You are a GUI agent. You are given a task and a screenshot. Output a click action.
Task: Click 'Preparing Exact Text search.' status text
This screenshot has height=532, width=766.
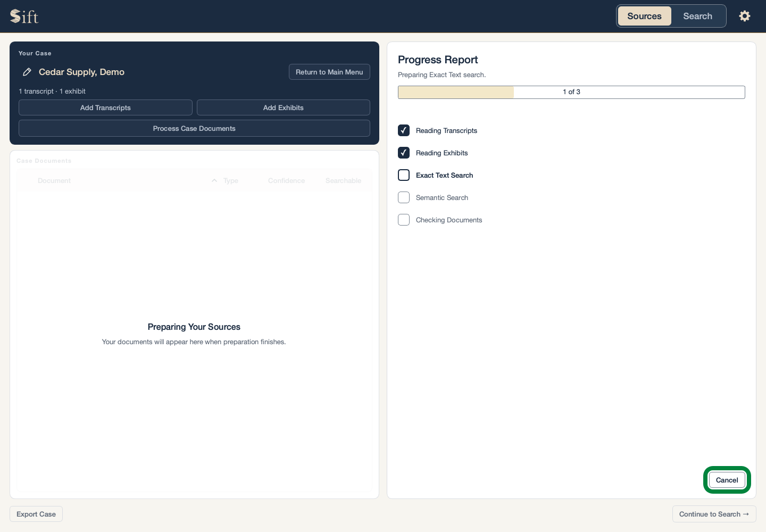[442, 75]
